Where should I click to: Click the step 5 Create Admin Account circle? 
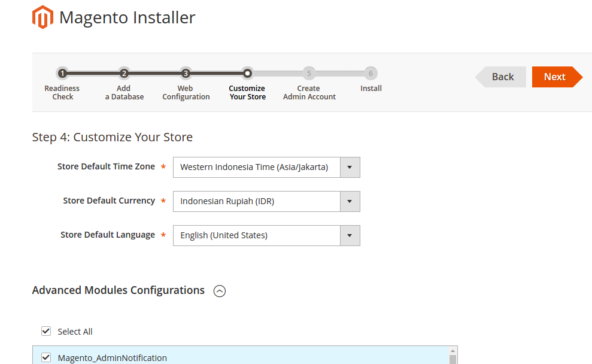point(309,74)
